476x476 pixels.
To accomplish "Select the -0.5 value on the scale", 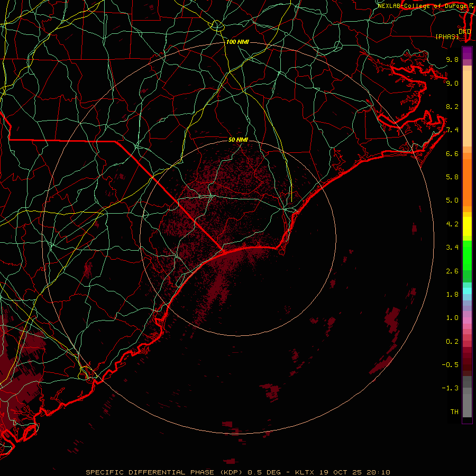I will [450, 365].
